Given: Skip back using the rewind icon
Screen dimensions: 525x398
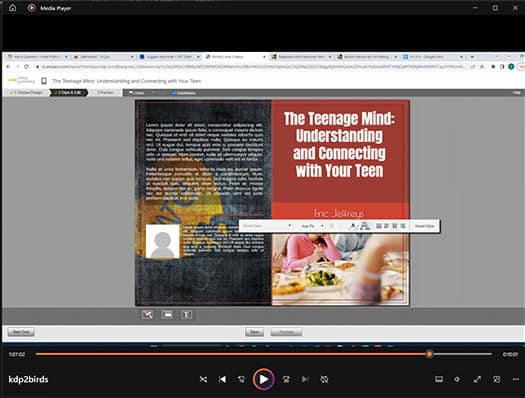Looking at the screenshot, I should point(241,379).
